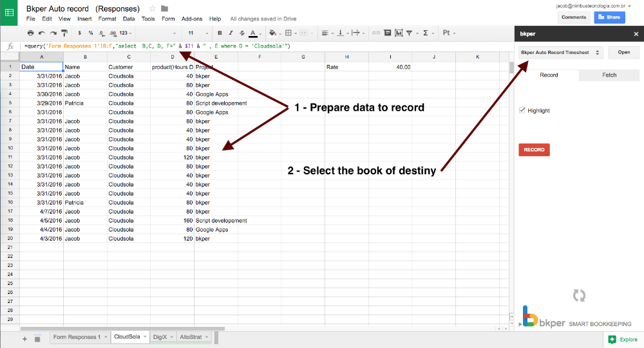
Task: Open the all sheets list icon
Action: coord(37,339)
